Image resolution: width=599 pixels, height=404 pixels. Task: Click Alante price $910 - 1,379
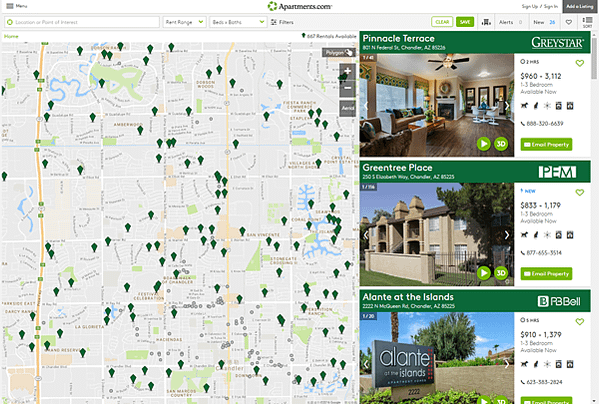541,335
